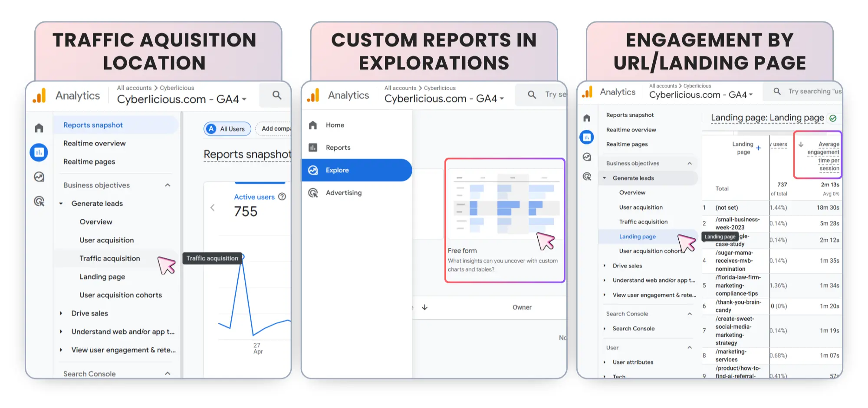Click the Home house icon in middle menu

(313, 125)
